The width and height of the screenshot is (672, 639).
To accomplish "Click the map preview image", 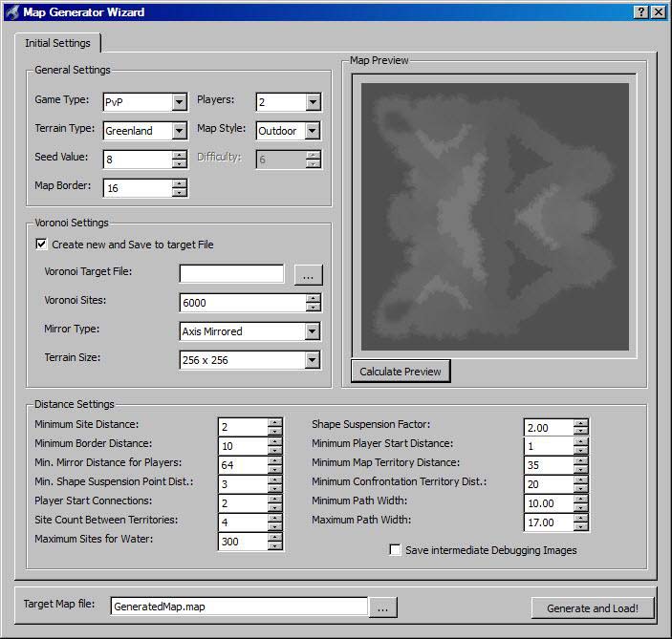I will click(494, 217).
